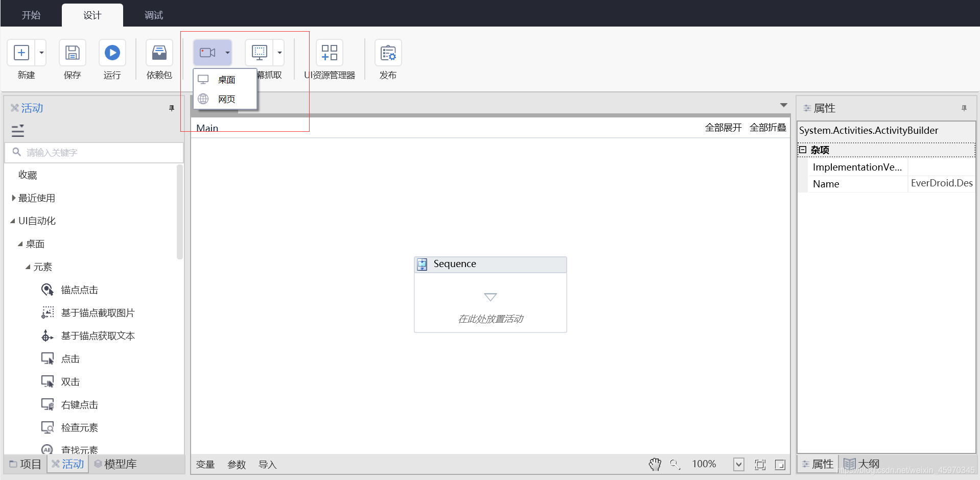Image resolution: width=980 pixels, height=480 pixels.
Task: Choose 网页 from the recording menu
Action: tap(225, 99)
